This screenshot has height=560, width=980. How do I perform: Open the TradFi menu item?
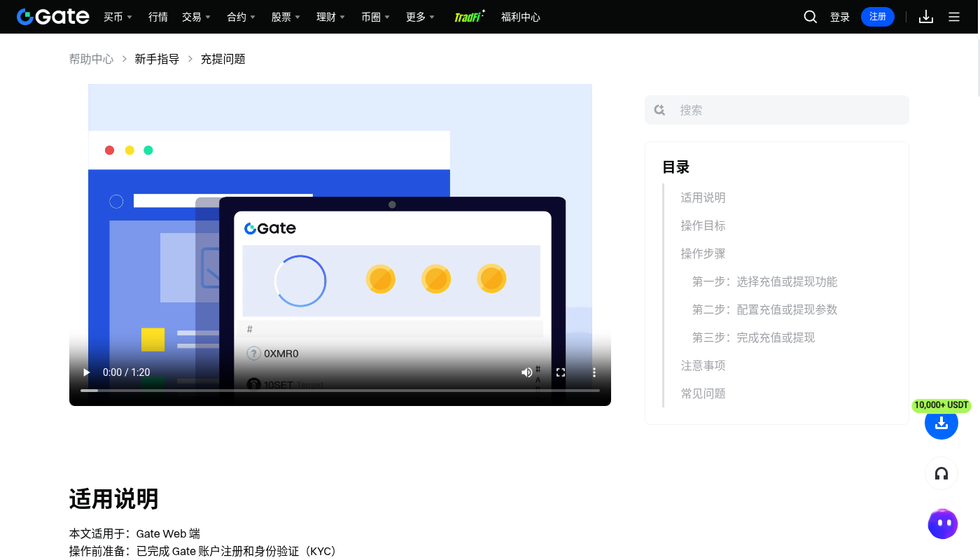click(469, 16)
